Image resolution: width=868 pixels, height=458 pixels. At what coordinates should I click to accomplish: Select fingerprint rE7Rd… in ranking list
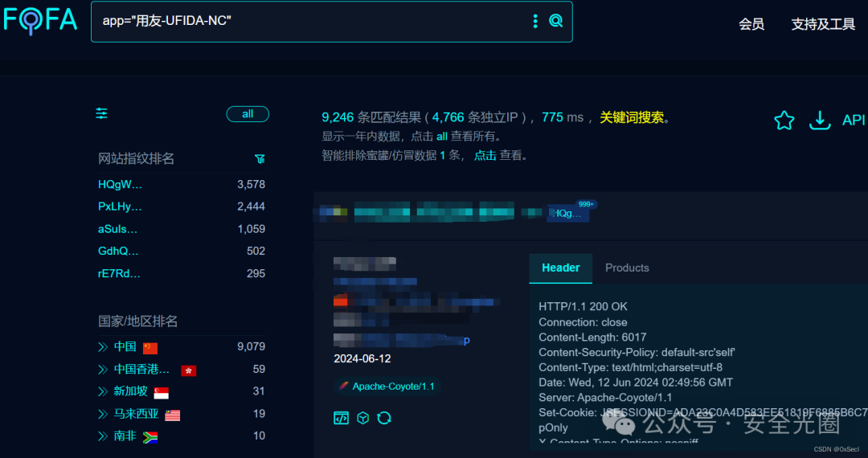pyautogui.click(x=120, y=273)
